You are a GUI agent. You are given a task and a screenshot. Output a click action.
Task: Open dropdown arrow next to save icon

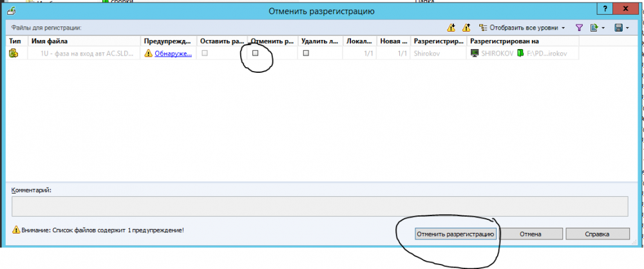click(x=627, y=28)
